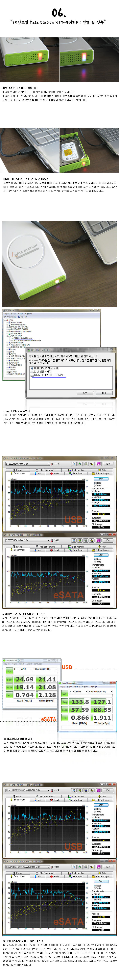Select Write radio in ST3500418AS USB HD Tune window

tap(98, 485)
